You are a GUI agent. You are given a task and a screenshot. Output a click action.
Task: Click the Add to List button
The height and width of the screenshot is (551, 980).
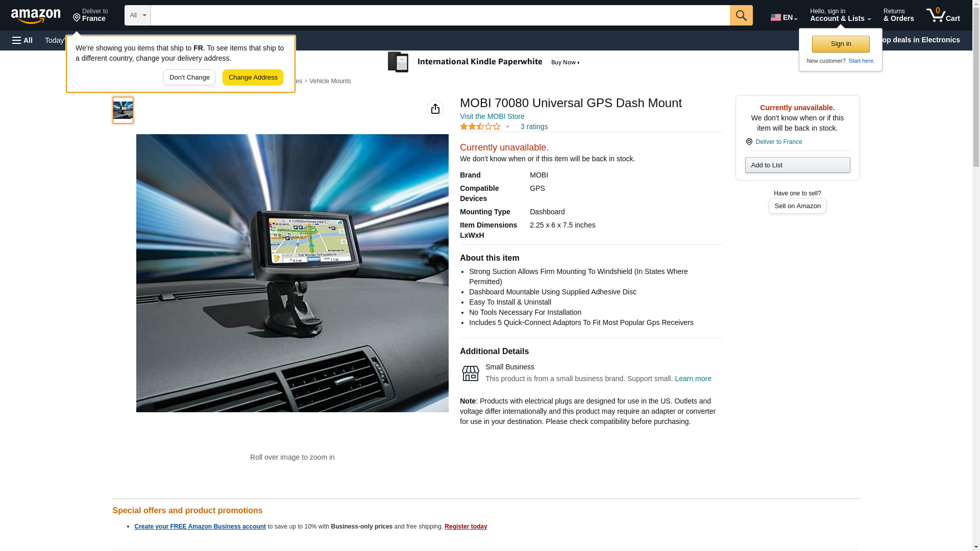pos(797,165)
